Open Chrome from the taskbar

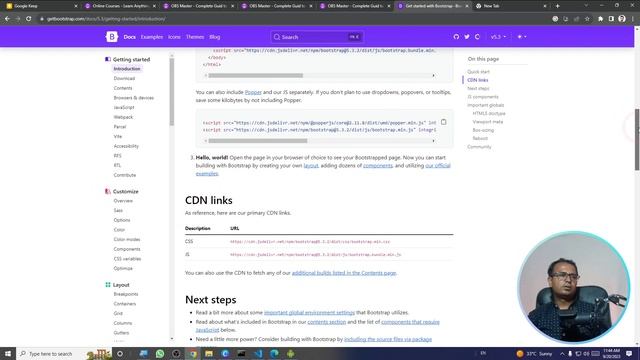(x=193, y=353)
